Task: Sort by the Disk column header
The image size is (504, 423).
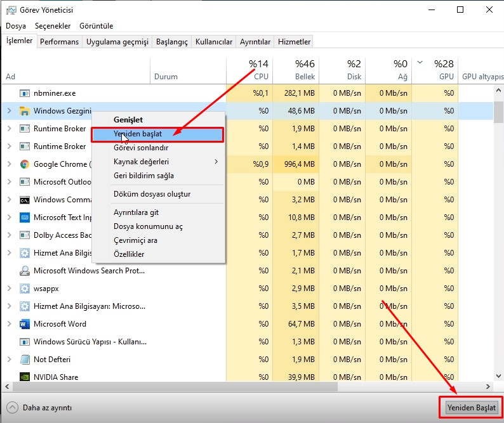Action: (342, 70)
